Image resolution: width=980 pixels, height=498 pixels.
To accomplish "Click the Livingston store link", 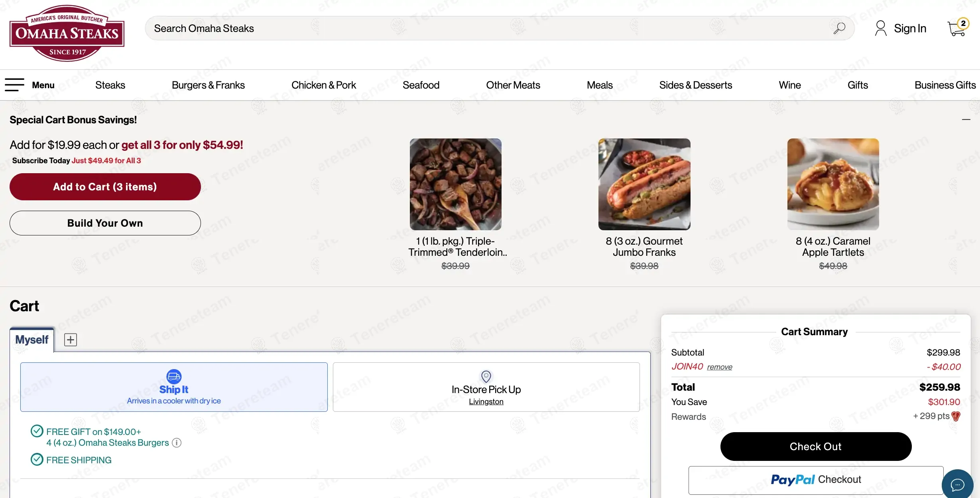I will (486, 401).
